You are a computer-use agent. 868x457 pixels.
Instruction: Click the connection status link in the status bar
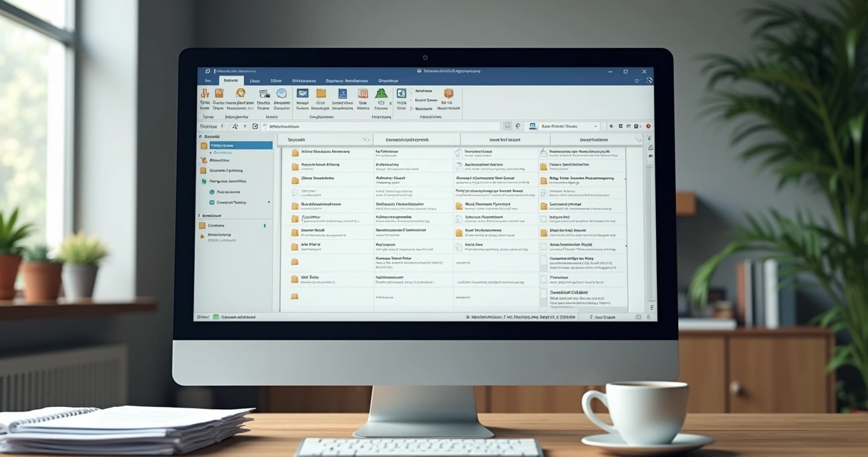click(236, 316)
